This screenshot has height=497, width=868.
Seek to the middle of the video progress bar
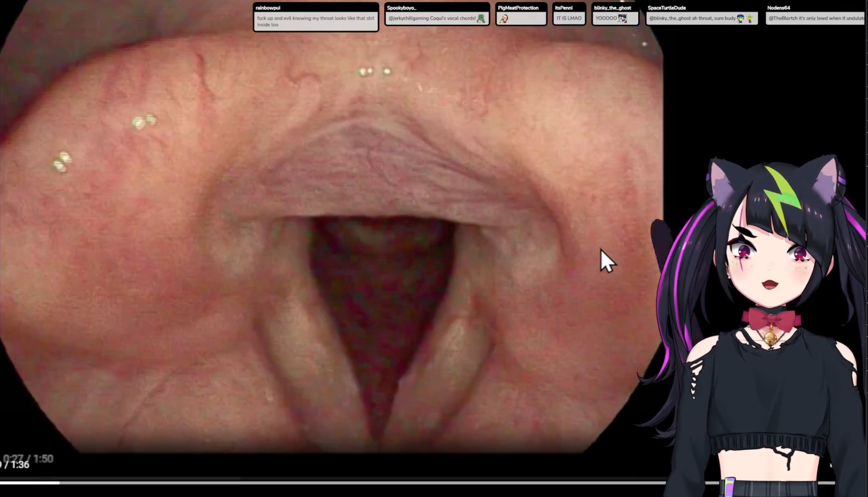pyautogui.click(x=417, y=483)
